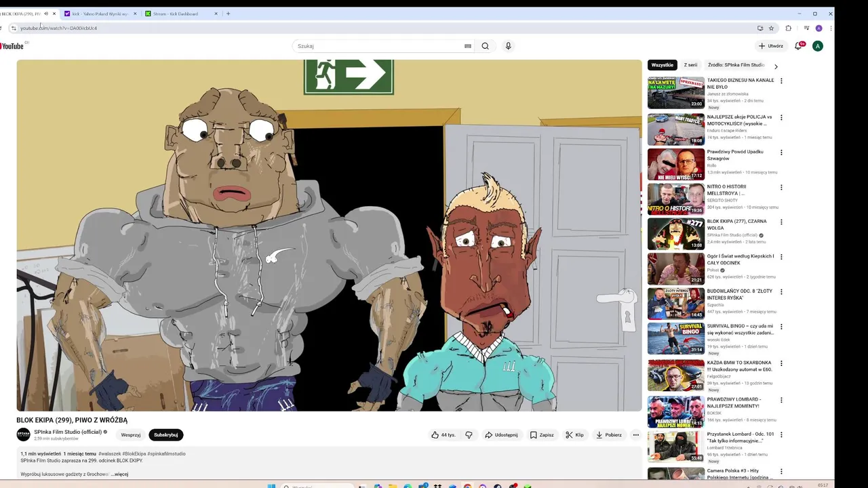Viewport: 868px width, 488px height.
Task: Select the 'Z serii' filter chip
Action: pos(690,65)
